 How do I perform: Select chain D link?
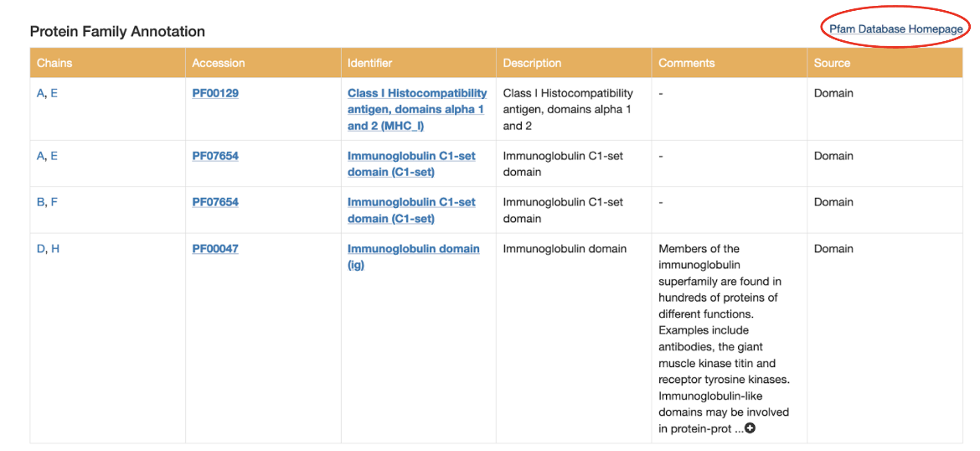click(41, 248)
